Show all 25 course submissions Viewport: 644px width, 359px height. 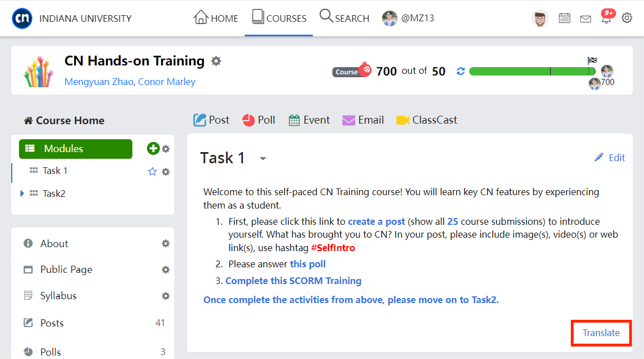452,221
